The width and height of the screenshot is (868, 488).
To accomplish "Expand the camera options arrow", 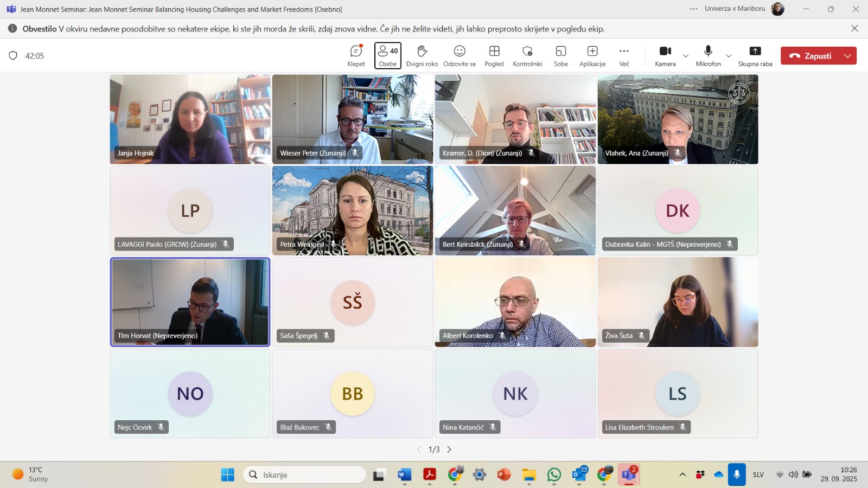I will pyautogui.click(x=686, y=56).
